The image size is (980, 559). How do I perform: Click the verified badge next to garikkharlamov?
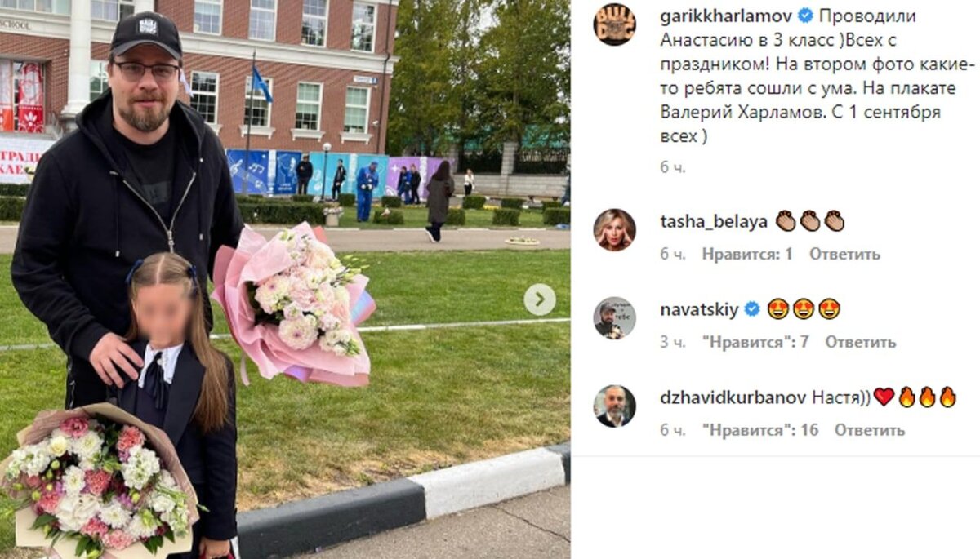point(805,16)
